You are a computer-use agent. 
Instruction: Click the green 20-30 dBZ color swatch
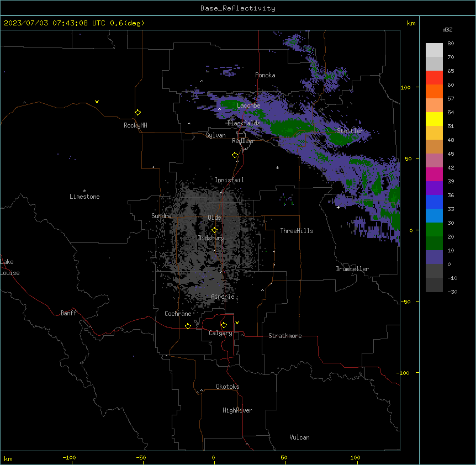(x=434, y=230)
